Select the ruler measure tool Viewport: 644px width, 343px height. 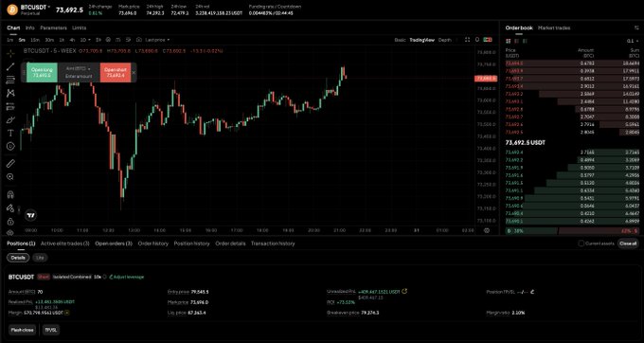pyautogui.click(x=10, y=164)
